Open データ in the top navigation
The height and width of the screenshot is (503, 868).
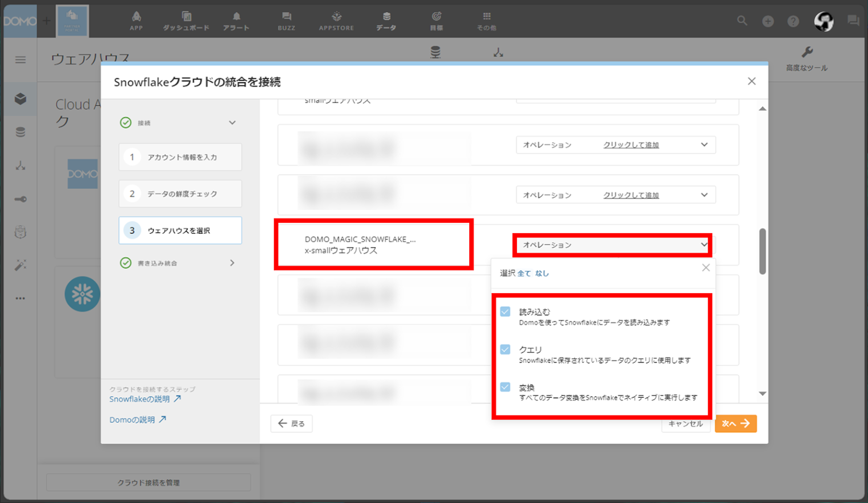click(386, 21)
